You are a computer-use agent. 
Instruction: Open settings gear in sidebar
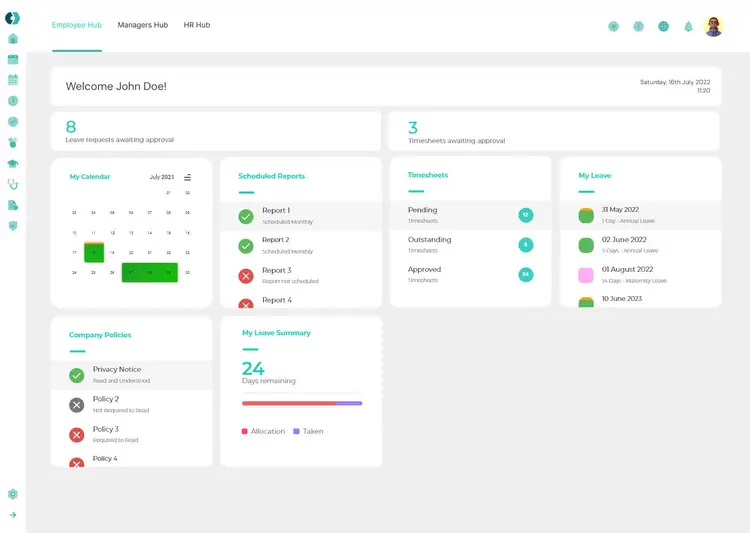[13, 494]
